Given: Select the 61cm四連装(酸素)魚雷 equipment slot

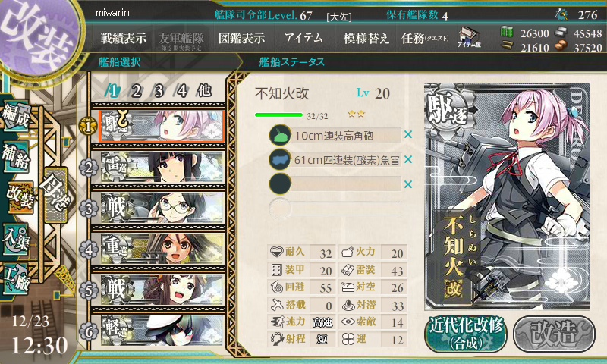Looking at the screenshot, I should (x=335, y=160).
